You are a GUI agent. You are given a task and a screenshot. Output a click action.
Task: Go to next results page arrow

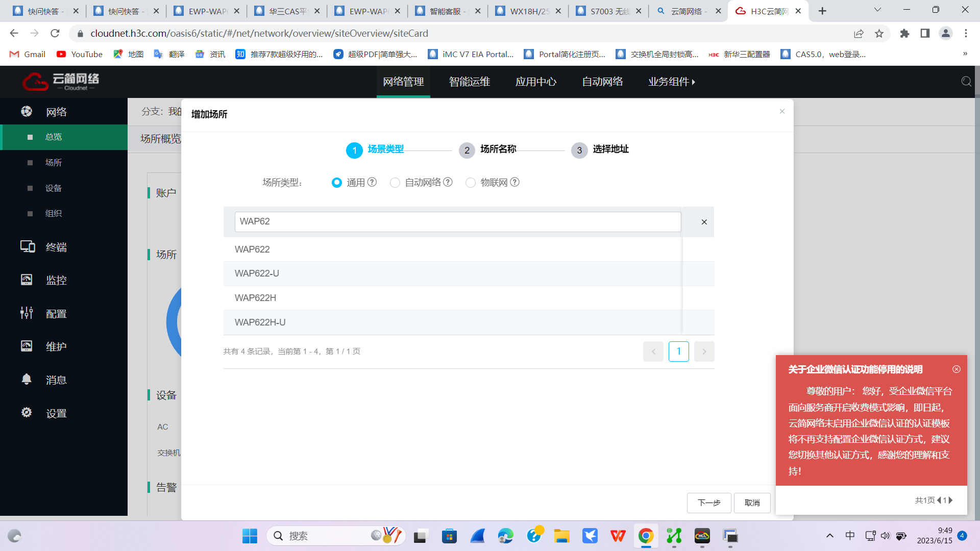pyautogui.click(x=704, y=352)
